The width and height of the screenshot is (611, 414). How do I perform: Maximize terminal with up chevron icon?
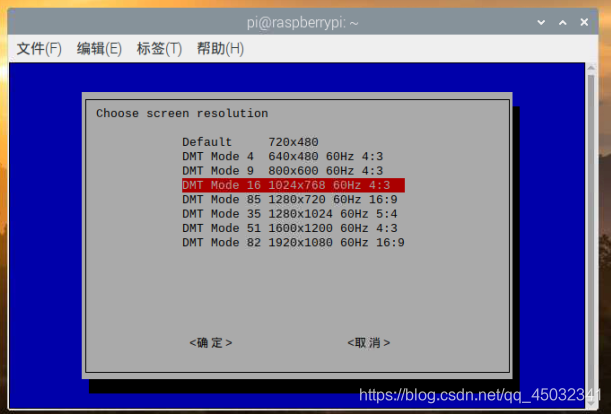click(562, 23)
